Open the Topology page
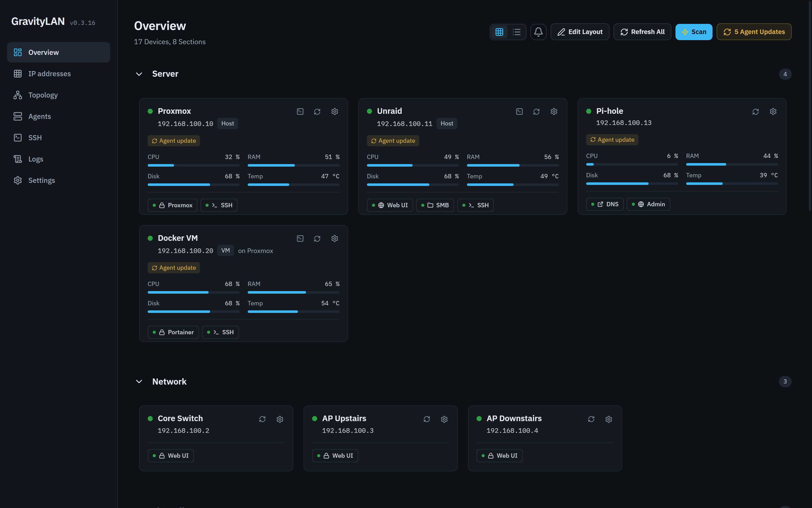The height and width of the screenshot is (508, 812). click(58, 95)
